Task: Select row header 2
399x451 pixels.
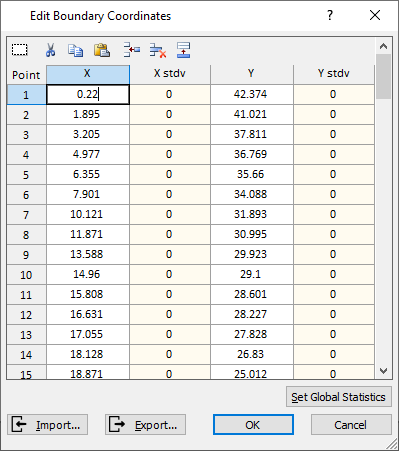Action: coord(26,115)
